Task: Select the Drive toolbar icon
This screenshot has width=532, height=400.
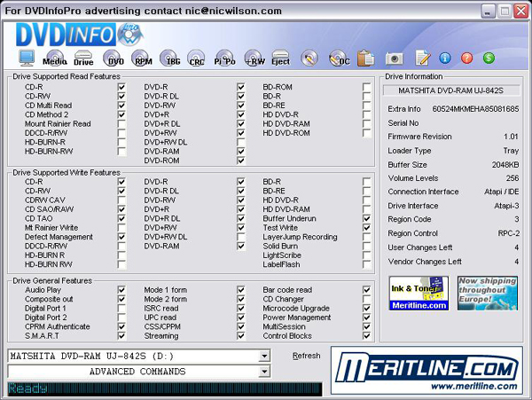Action: pyautogui.click(x=83, y=58)
